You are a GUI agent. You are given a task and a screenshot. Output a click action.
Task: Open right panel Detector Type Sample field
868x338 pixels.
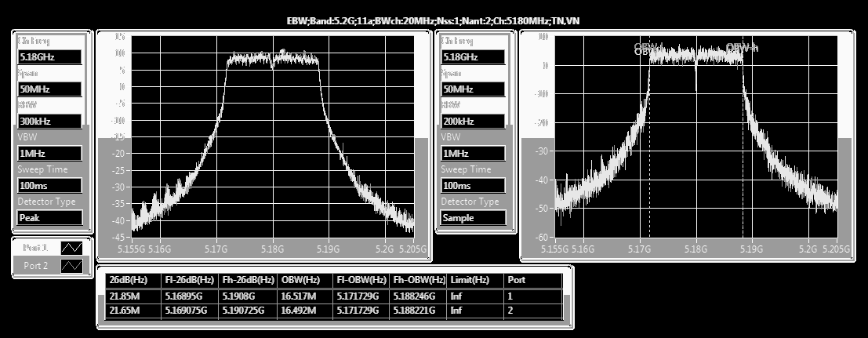pyautogui.click(x=474, y=218)
